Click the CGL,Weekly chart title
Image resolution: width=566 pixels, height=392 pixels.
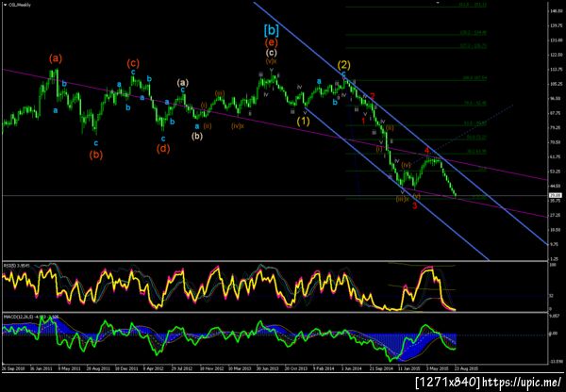click(20, 5)
